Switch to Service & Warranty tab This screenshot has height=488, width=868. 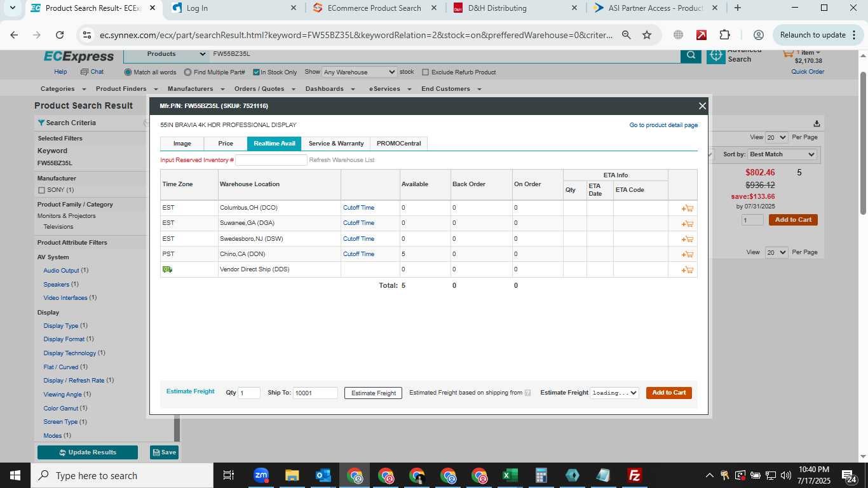[x=336, y=144]
